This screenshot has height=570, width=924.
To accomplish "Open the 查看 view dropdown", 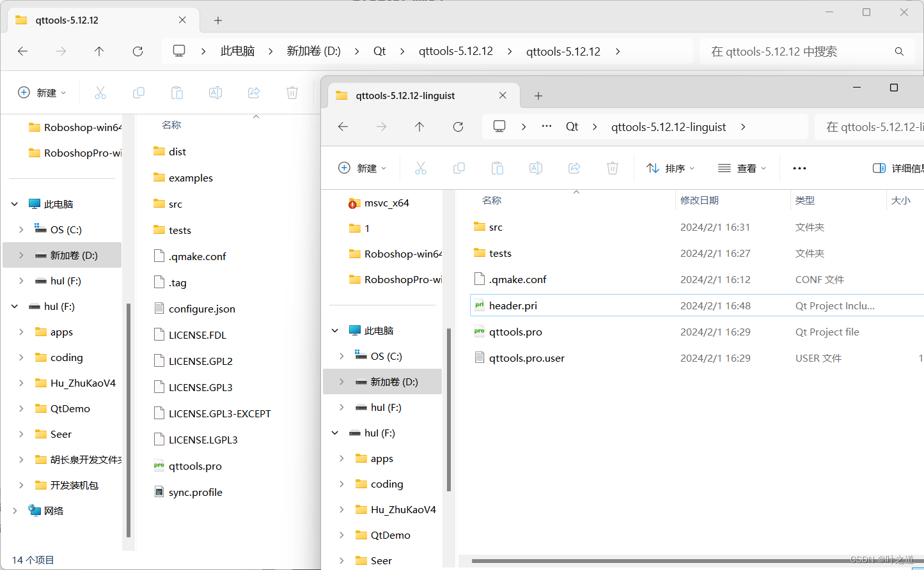I will click(742, 168).
